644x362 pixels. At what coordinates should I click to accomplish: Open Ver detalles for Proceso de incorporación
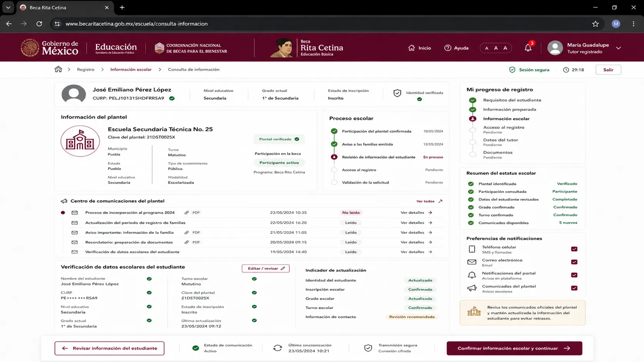tap(416, 212)
